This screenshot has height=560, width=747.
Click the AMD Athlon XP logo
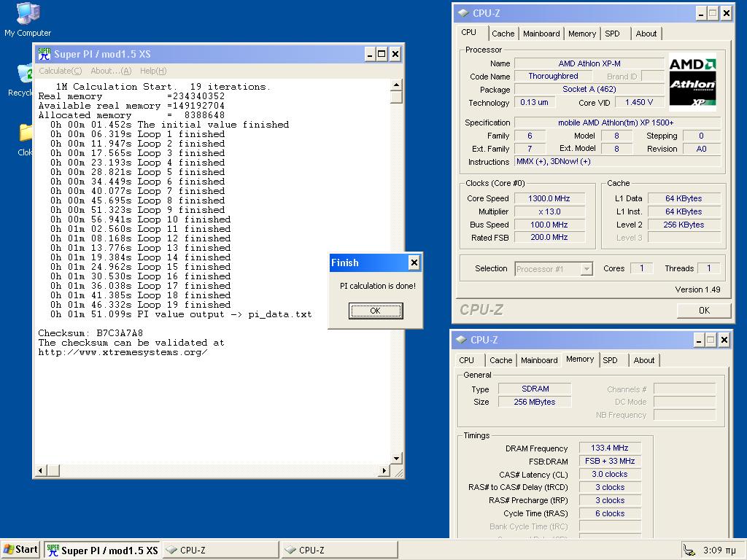pyautogui.click(x=692, y=82)
